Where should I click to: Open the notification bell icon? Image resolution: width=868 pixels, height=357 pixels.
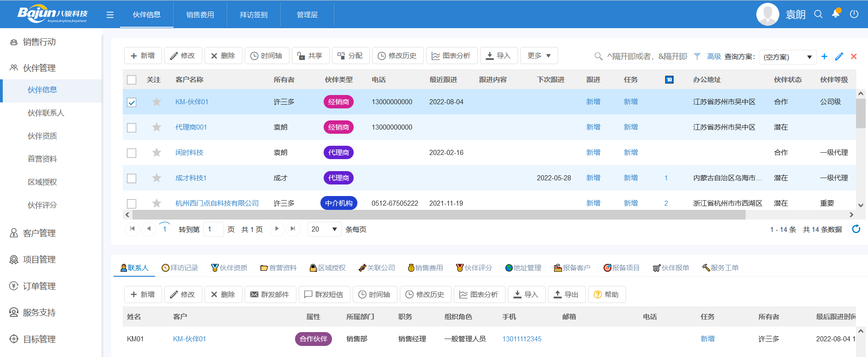[836, 14]
